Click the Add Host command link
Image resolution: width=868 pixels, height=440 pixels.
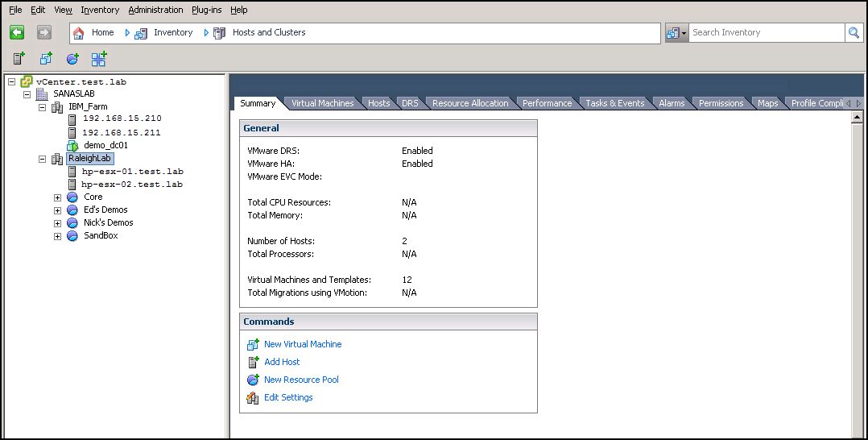(x=281, y=362)
